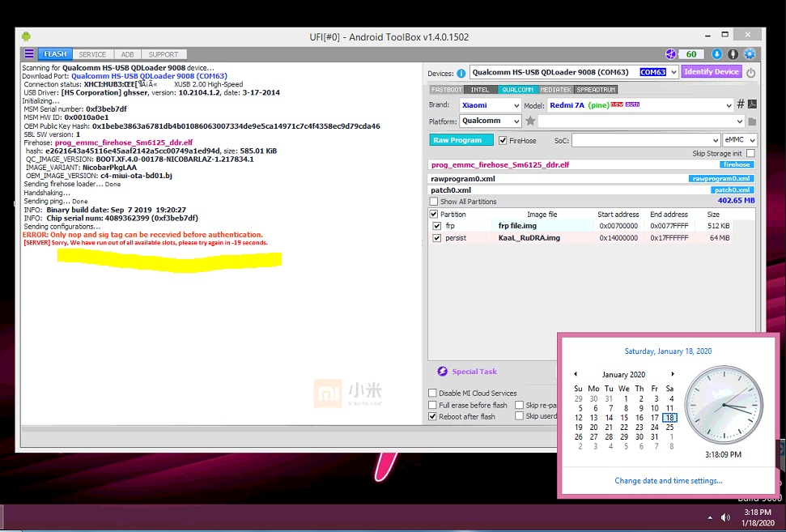The image size is (786, 532).
Task: Click the favorite star icon
Action: [530, 121]
